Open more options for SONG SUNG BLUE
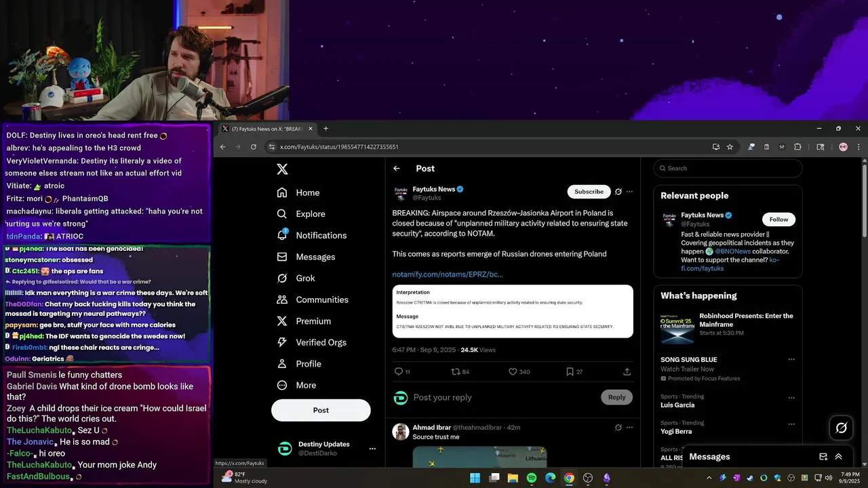This screenshot has width=868, height=488. [x=791, y=360]
